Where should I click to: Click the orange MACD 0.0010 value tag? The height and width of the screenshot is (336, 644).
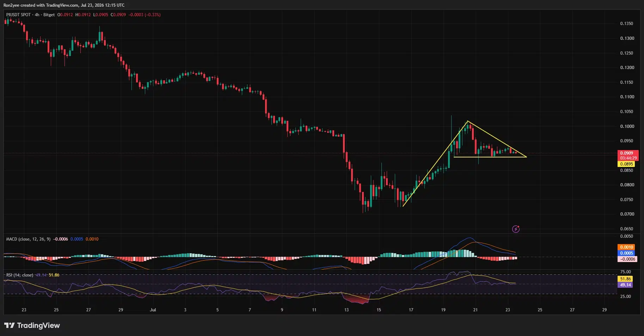click(x=626, y=247)
